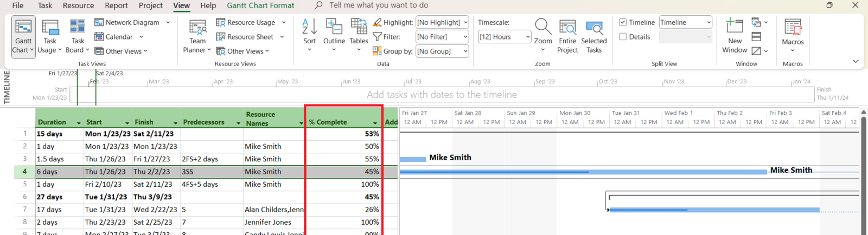The width and height of the screenshot is (868, 235).
Task: Click Entire Project zoom button
Action: [x=567, y=37]
